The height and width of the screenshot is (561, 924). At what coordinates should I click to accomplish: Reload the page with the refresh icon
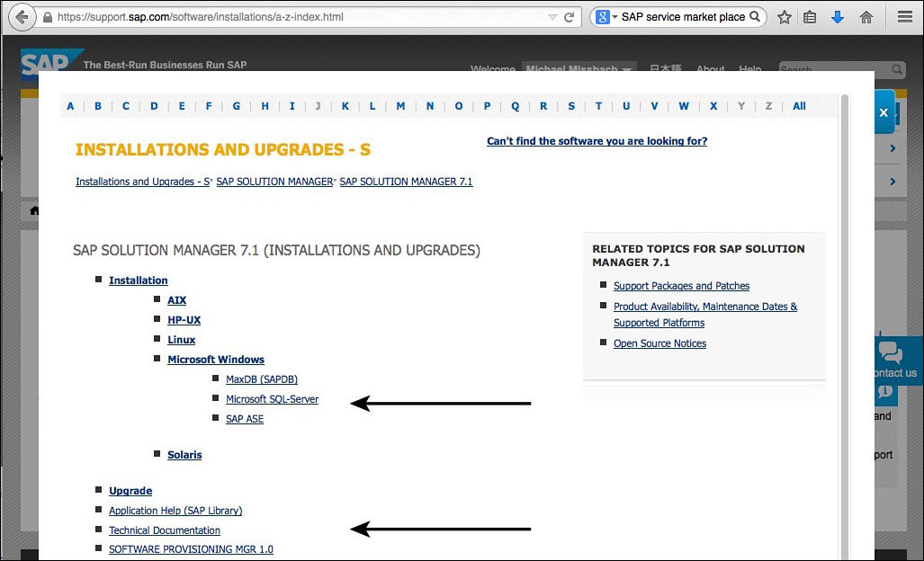(x=569, y=17)
